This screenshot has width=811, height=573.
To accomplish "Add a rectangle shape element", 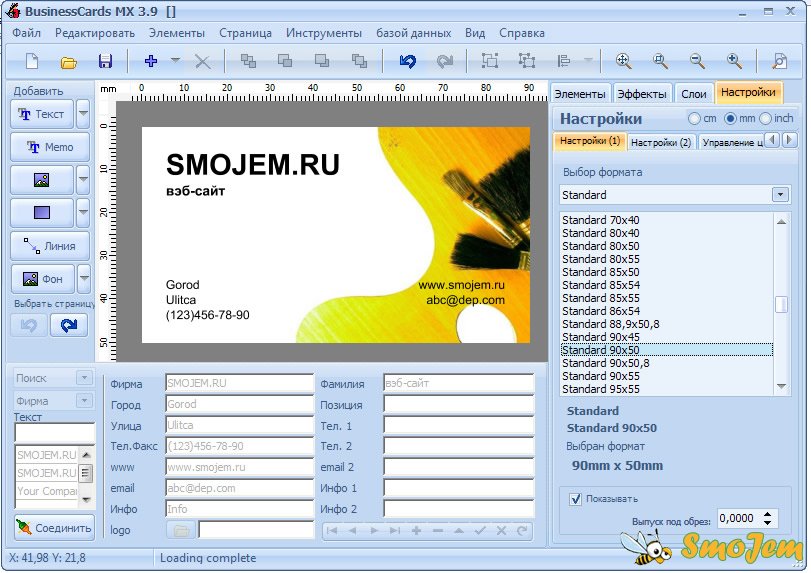I will (x=42, y=213).
